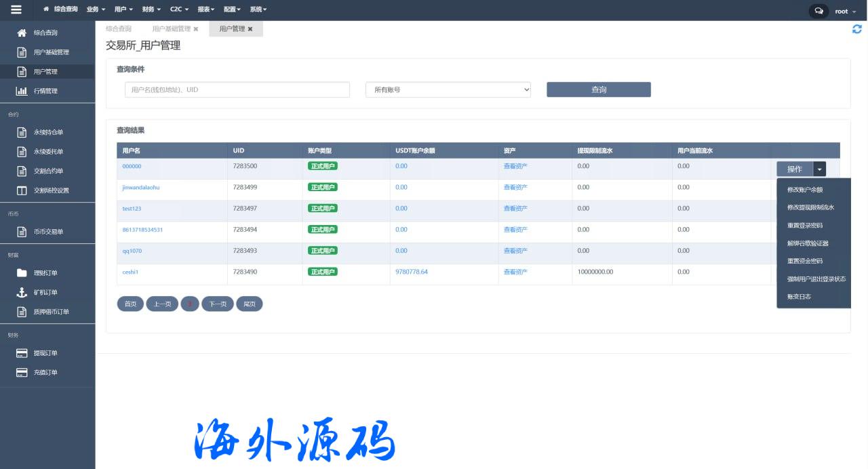Toggle the 操作 dropdown caret button
This screenshot has height=469, width=868.
tap(820, 169)
